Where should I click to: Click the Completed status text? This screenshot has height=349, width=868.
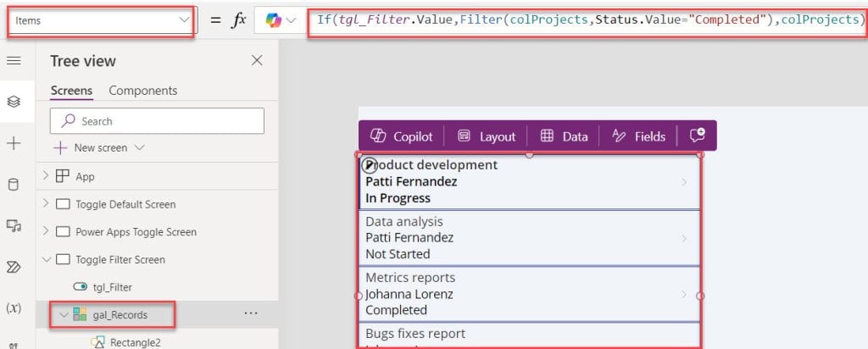(396, 310)
